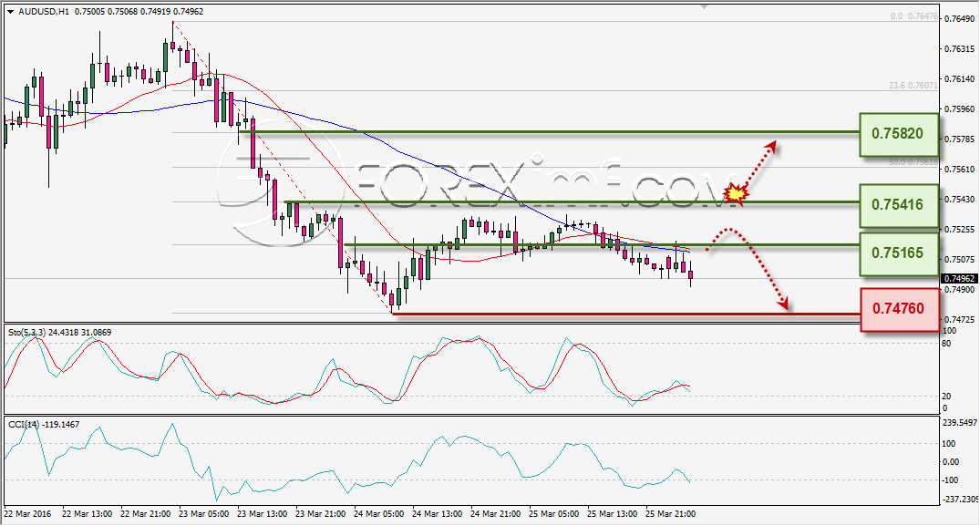Click time axis label 22 Mar 21:00
This screenshot has height=526, width=980.
point(146,513)
